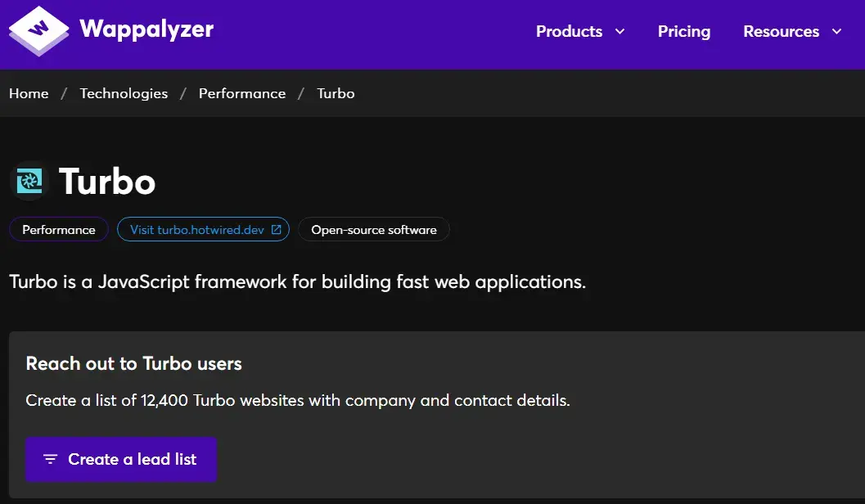
Task: Click the Turbo technology logo icon
Action: (x=29, y=181)
